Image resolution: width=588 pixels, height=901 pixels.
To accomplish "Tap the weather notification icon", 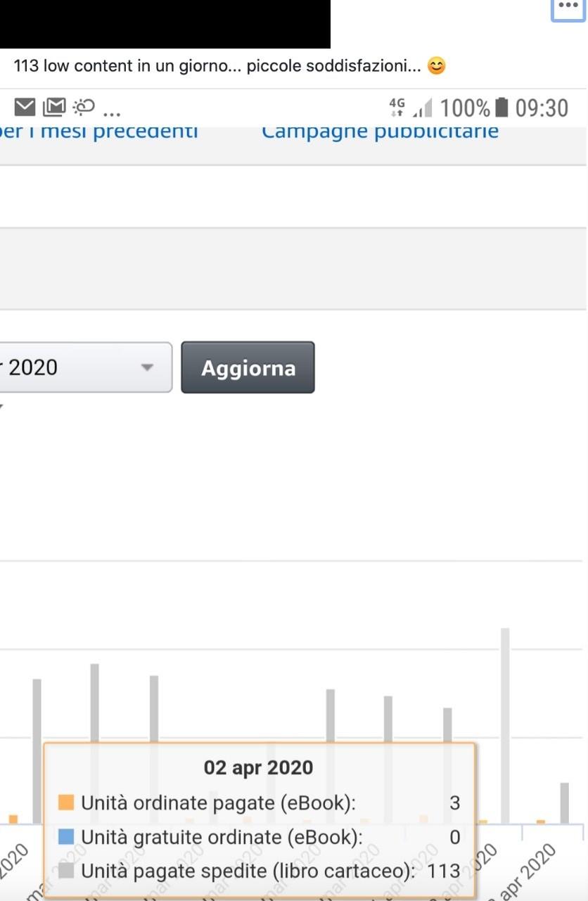I will tap(84, 107).
